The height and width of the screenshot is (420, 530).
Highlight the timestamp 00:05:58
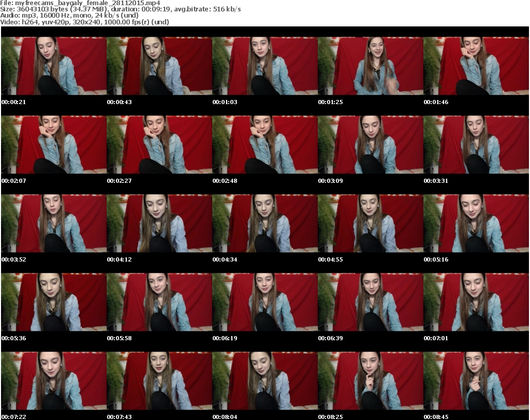pos(120,339)
